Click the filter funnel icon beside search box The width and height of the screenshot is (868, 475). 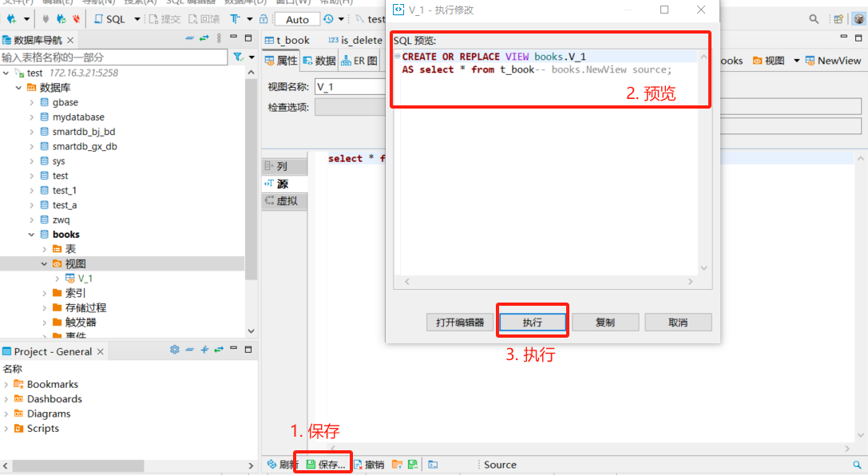click(238, 57)
